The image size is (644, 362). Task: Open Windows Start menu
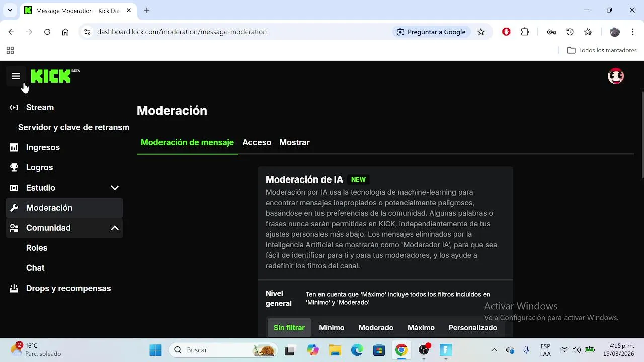click(x=155, y=350)
